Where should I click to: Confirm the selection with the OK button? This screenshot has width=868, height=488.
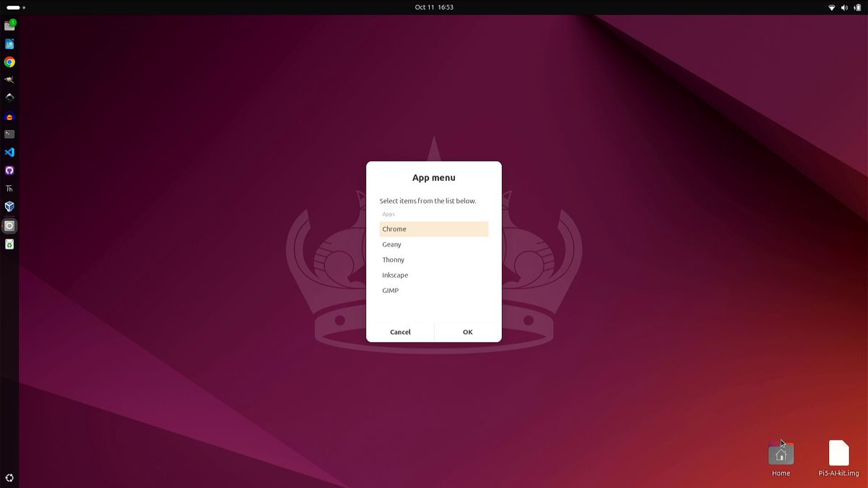pyautogui.click(x=467, y=332)
